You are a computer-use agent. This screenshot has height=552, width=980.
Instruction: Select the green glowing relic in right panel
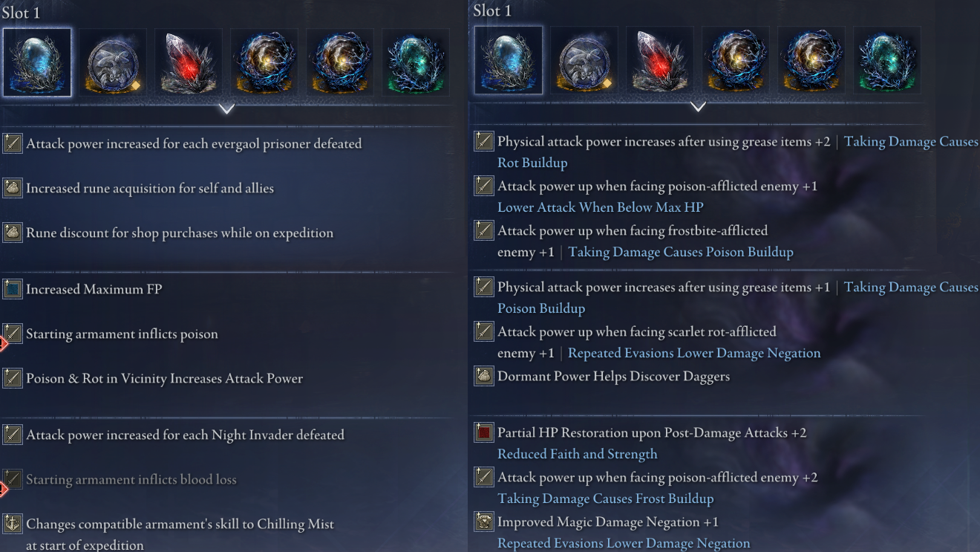887,60
